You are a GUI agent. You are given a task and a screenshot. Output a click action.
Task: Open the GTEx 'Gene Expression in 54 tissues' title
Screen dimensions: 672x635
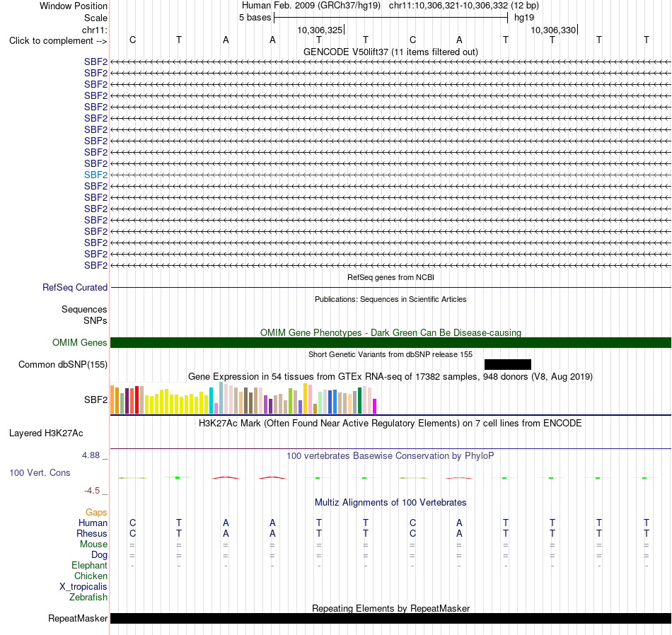(390, 377)
